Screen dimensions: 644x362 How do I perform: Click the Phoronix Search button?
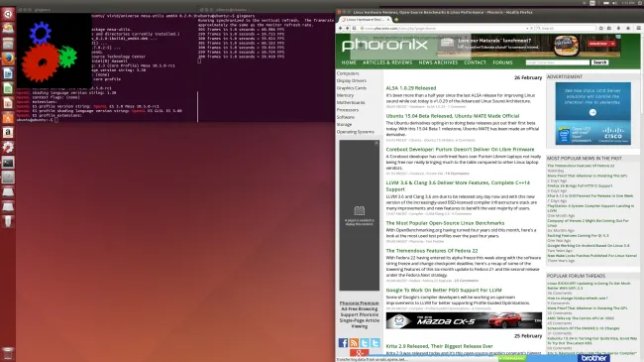[599, 62]
